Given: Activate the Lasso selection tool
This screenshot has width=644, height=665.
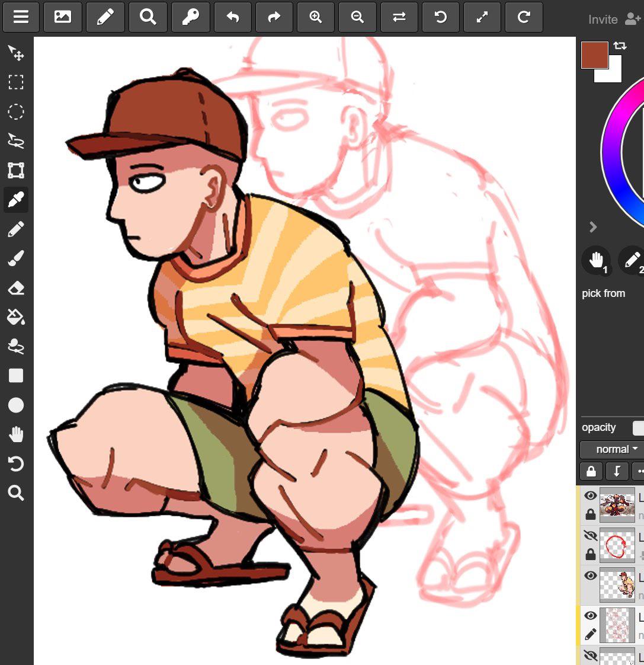Looking at the screenshot, I should (16, 141).
